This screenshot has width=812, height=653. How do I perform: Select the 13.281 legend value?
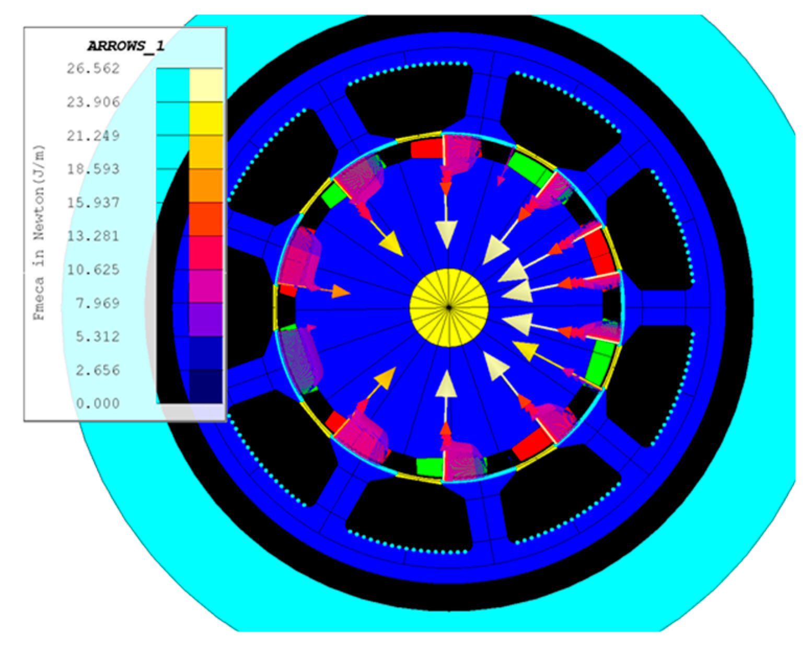(92, 236)
